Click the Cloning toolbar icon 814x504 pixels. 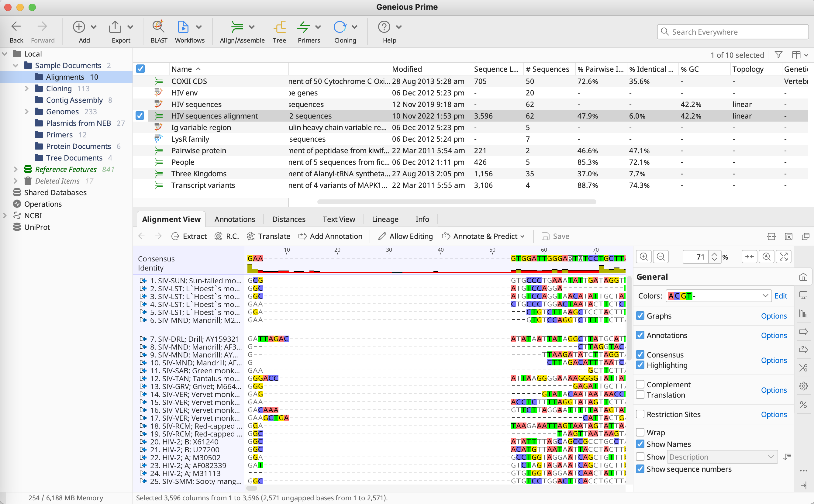point(340,27)
